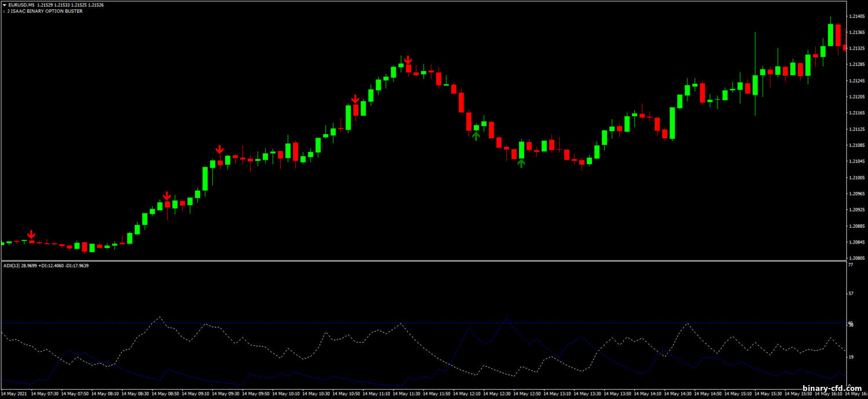Click the green buy arrow near 12:55
The image size is (868, 399).
click(x=521, y=164)
